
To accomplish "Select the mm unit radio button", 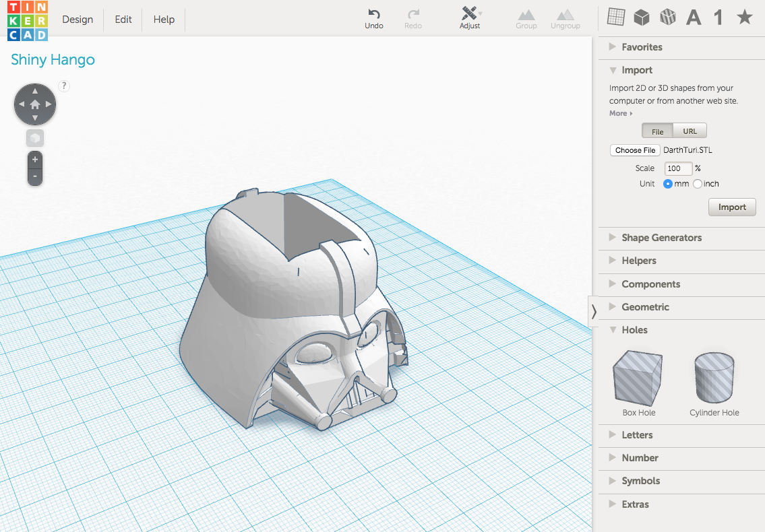I will click(x=668, y=184).
